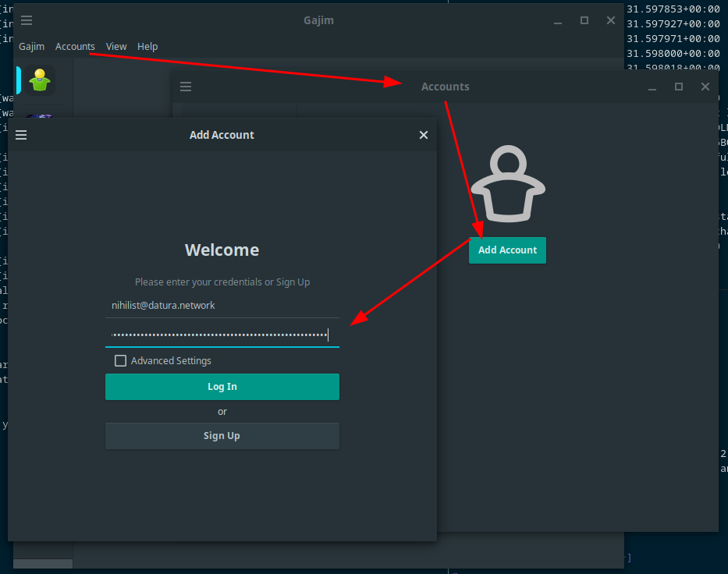728x574 pixels.
Task: Enable the Advanced Settings checkbox
Action: (120, 360)
